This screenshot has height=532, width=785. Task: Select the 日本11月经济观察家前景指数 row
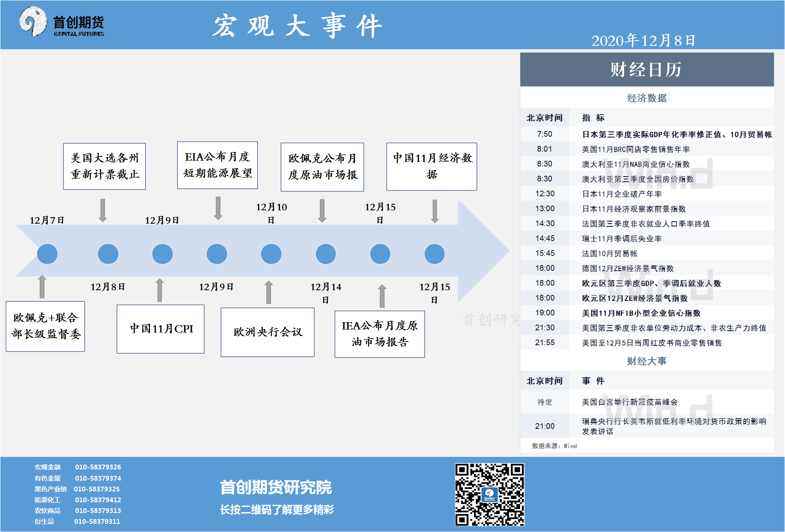pyautogui.click(x=647, y=209)
